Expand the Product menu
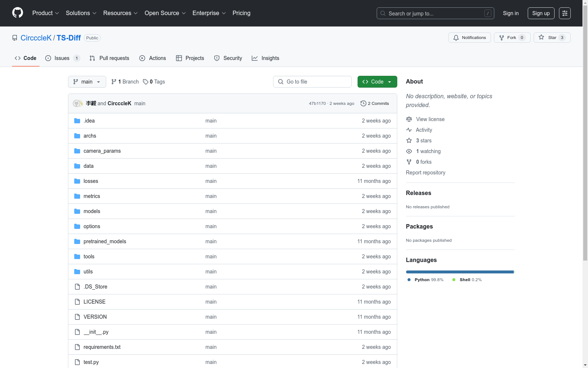This screenshot has height=368, width=588. [x=46, y=13]
